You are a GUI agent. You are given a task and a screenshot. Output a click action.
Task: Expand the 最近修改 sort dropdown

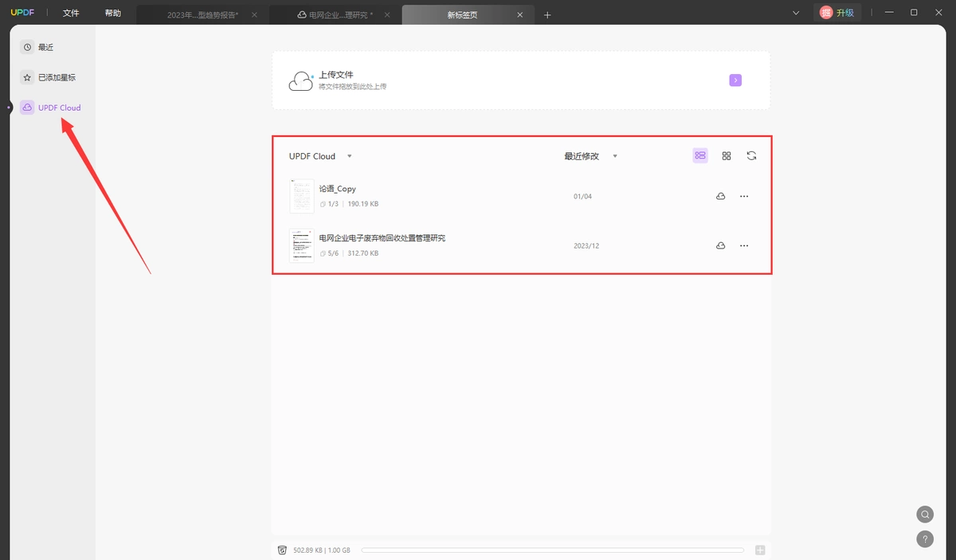(x=615, y=156)
